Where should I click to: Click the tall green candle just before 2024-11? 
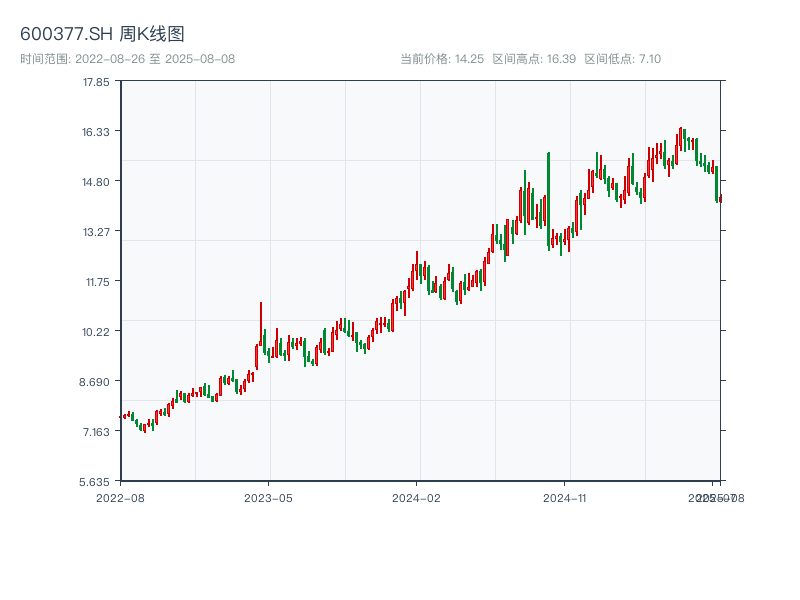pyautogui.click(x=548, y=201)
